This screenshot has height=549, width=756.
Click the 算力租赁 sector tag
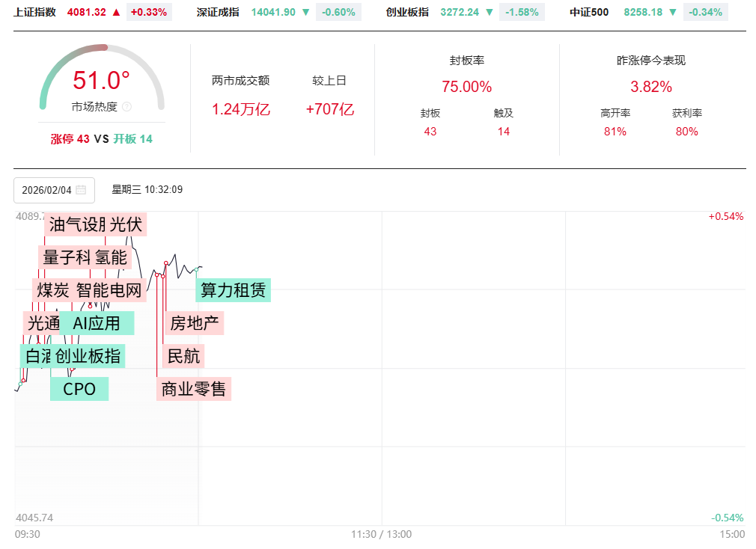(x=233, y=290)
